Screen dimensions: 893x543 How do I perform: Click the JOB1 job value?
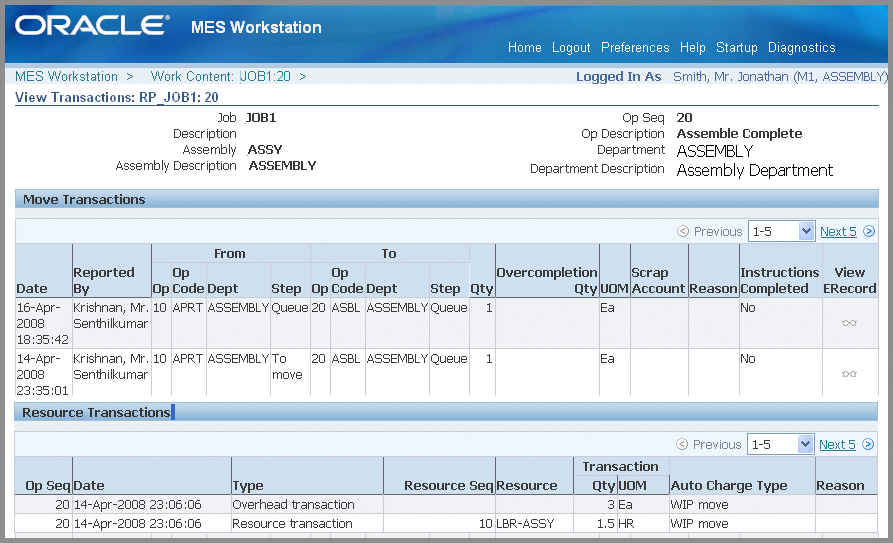point(261,118)
